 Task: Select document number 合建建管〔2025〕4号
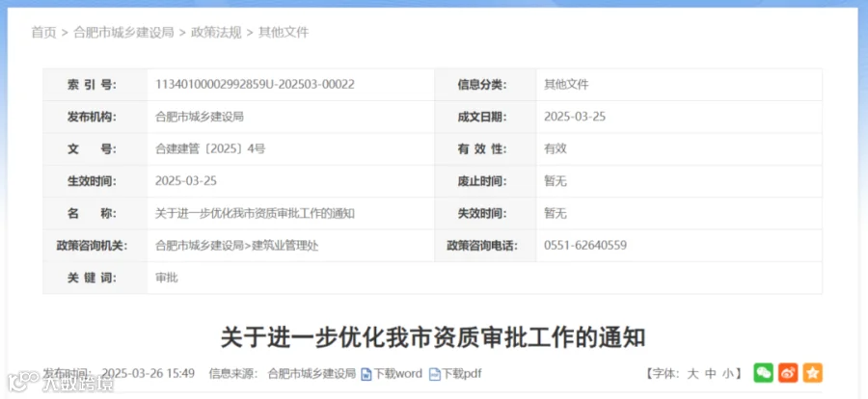click(x=210, y=148)
